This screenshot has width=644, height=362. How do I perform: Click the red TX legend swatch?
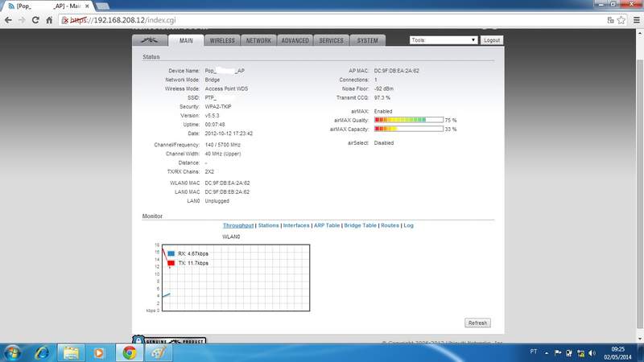coord(171,263)
